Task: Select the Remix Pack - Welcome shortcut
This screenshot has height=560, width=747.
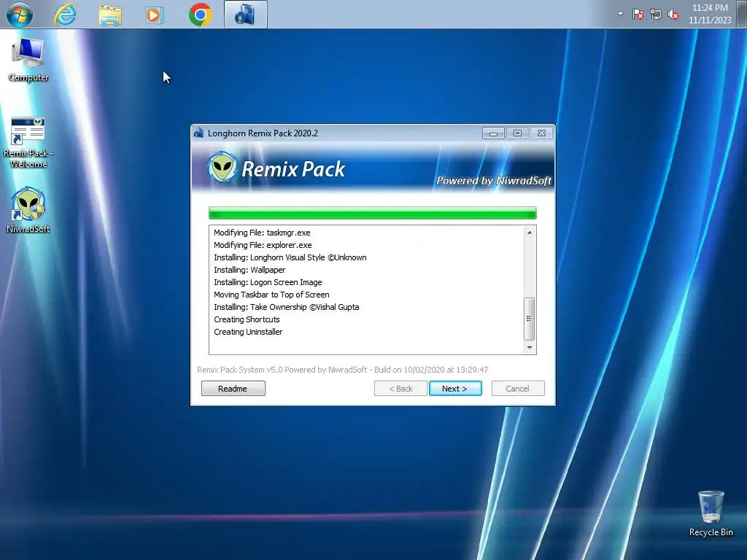Action: [x=28, y=143]
